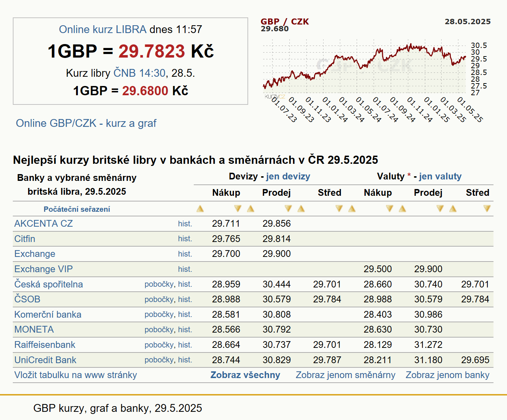Select AKCENTA CZ Prodej value 29.856
Viewport: 507px width, 420px height.
[x=277, y=224]
